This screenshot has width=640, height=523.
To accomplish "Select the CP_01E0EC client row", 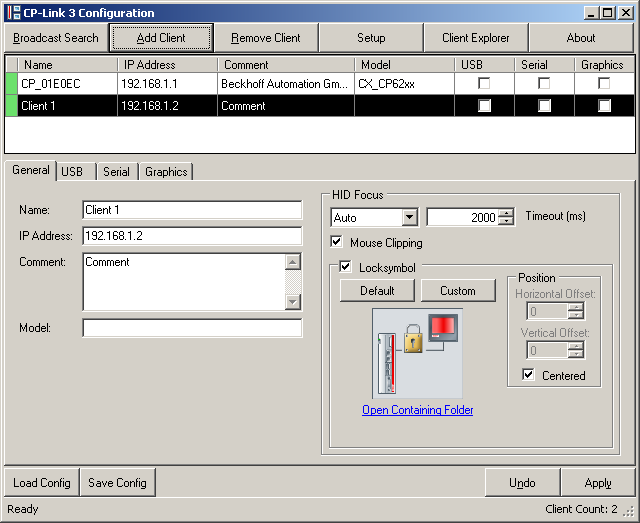I will coord(320,84).
